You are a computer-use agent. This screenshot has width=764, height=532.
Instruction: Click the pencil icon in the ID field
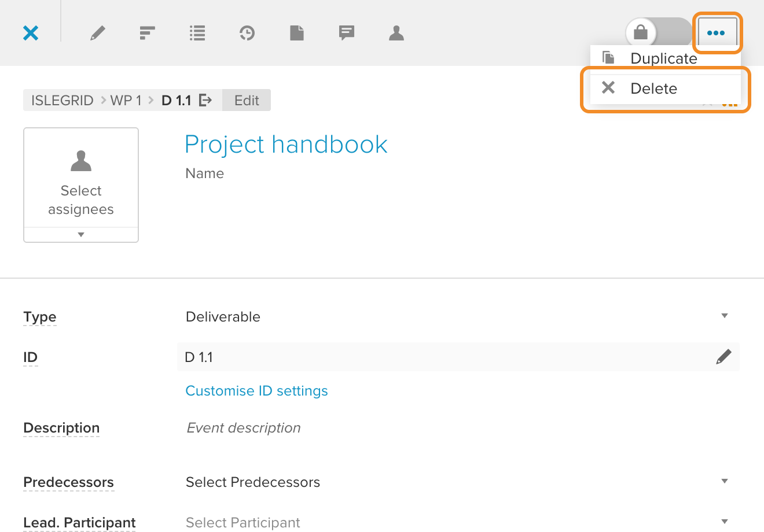[723, 357]
